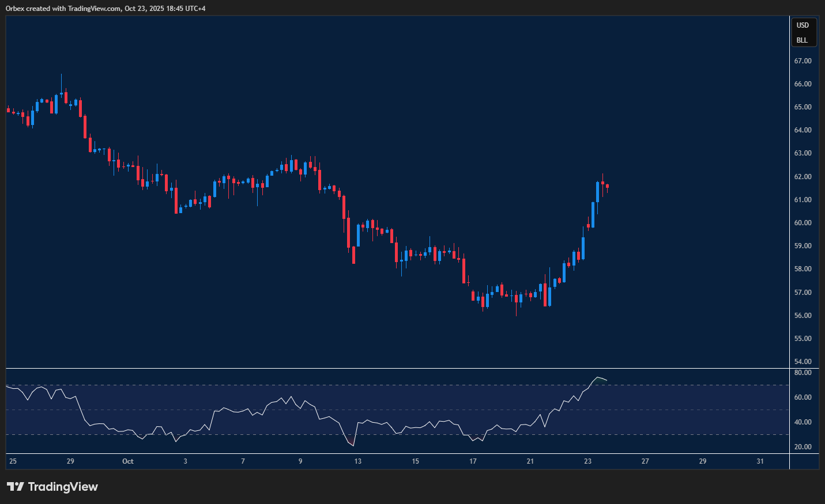825x504 pixels.
Task: Click the last red candle on the chart
Action: click(607, 186)
